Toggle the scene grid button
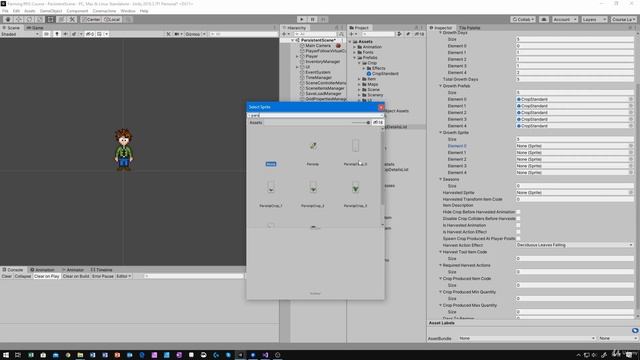640x360 pixels. 99,34
